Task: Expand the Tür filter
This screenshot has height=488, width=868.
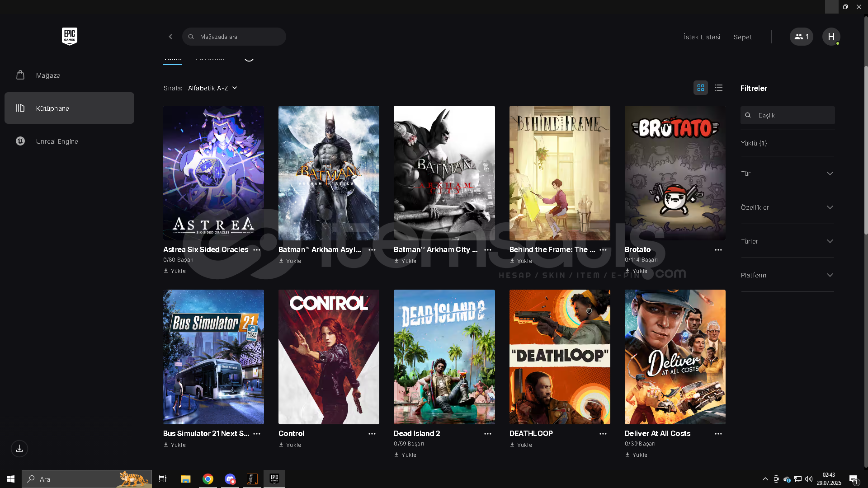Action: (x=787, y=174)
